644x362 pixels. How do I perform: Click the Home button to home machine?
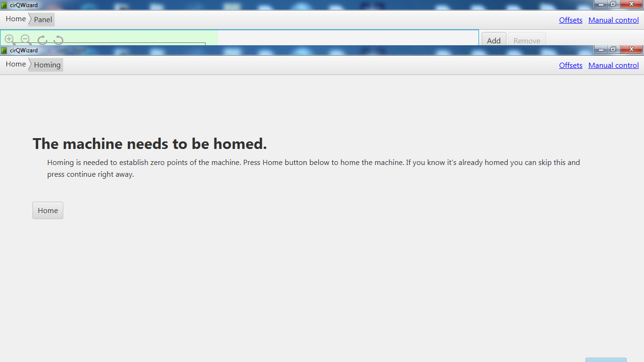[48, 211]
